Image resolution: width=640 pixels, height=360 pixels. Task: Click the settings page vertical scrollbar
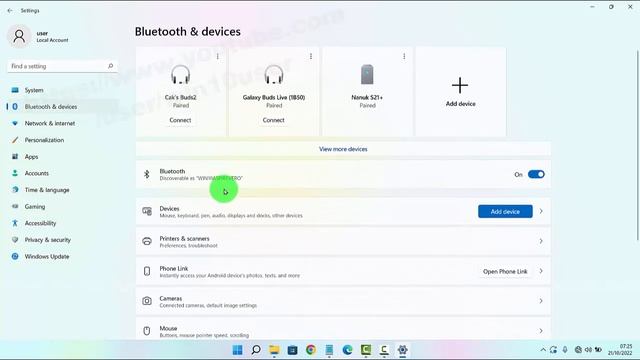click(638, 145)
